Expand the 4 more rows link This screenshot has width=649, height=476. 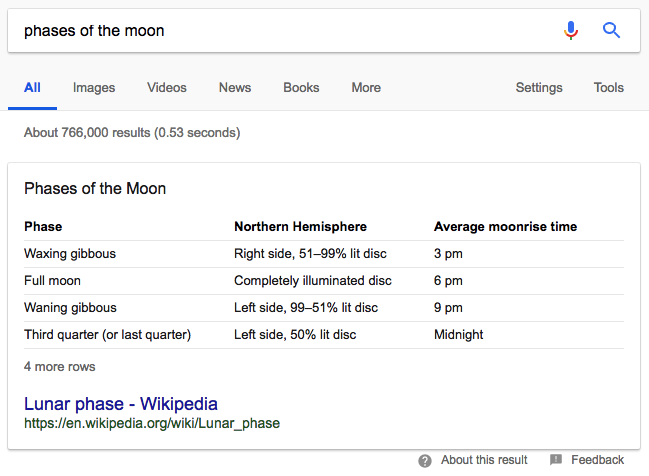pos(60,367)
